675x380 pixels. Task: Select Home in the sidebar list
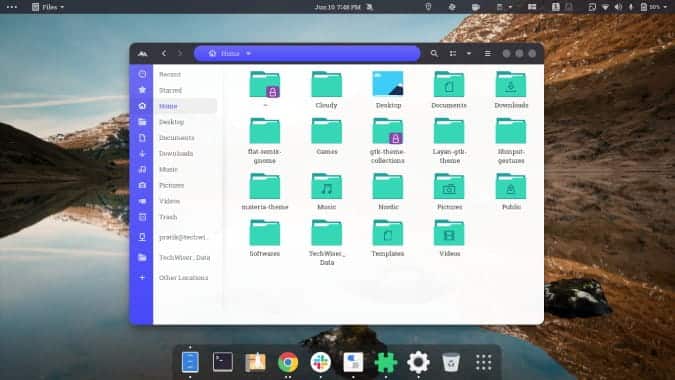click(168, 106)
